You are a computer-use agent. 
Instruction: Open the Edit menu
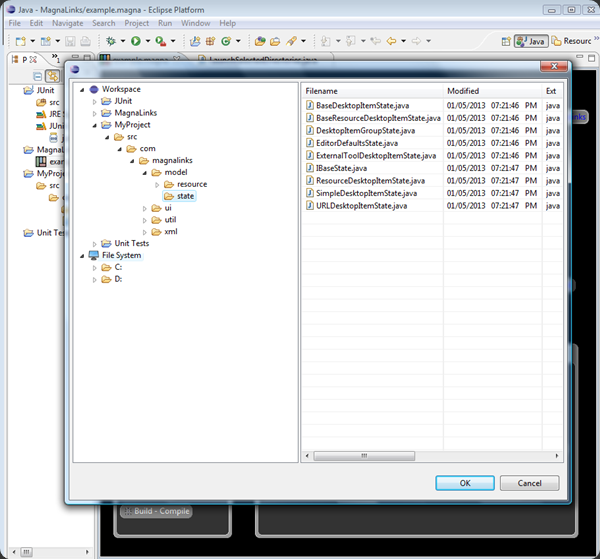[36, 23]
